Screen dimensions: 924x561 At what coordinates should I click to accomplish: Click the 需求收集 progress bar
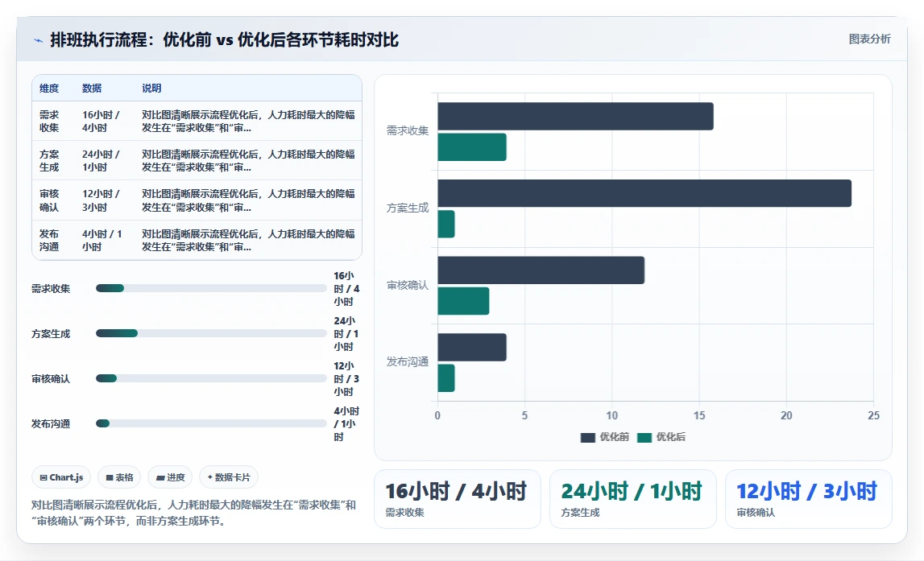[211, 288]
